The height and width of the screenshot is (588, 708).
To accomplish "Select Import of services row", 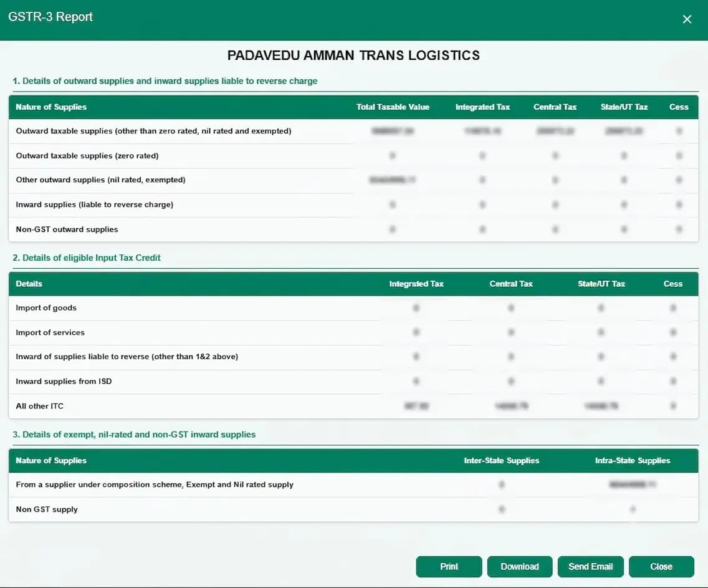I will pos(353,332).
